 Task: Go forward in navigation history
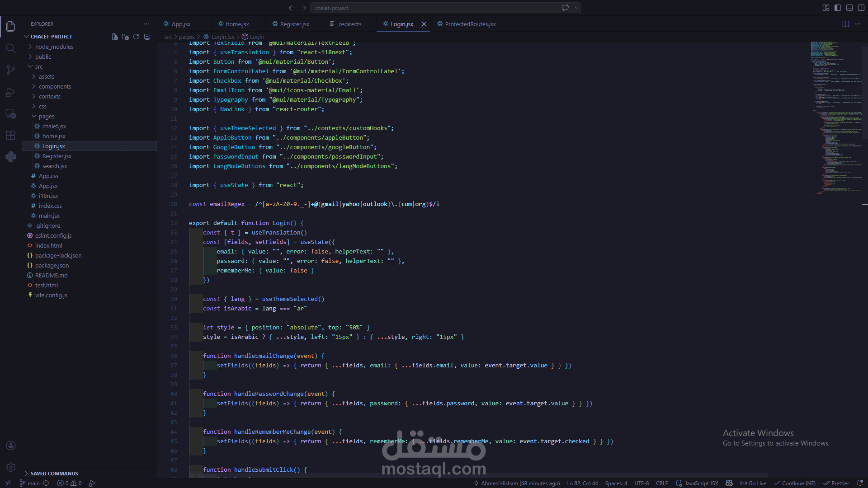[303, 8]
